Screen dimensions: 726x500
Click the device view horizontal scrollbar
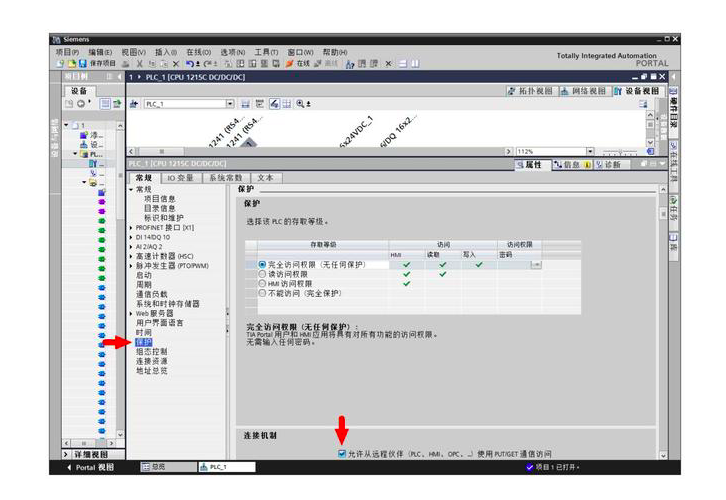pyautogui.click(x=320, y=151)
